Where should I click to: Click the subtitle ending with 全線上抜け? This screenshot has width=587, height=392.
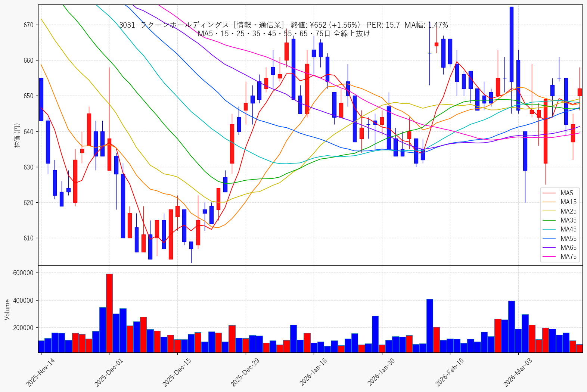[284, 34]
